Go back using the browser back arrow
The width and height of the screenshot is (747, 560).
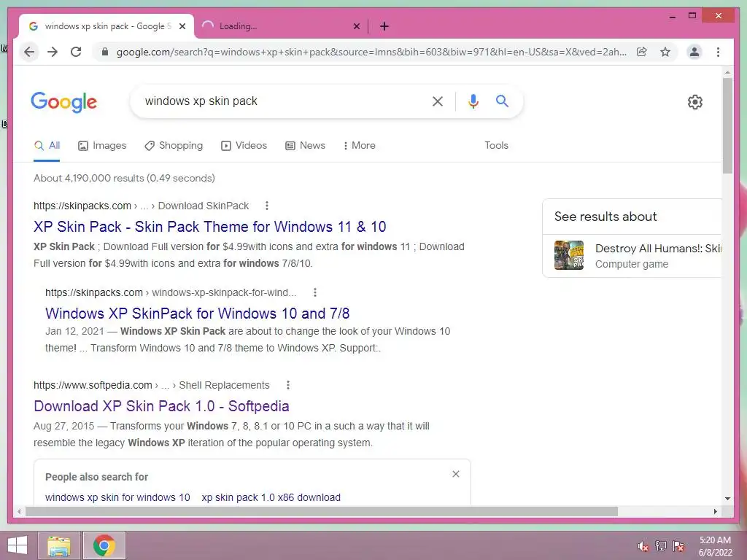(x=29, y=52)
